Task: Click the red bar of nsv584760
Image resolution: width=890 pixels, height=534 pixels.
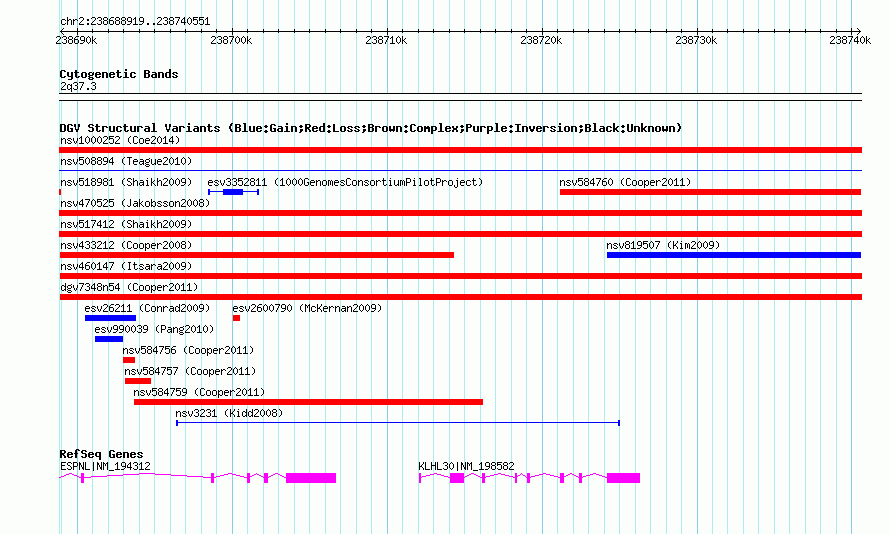Action: coord(710,192)
